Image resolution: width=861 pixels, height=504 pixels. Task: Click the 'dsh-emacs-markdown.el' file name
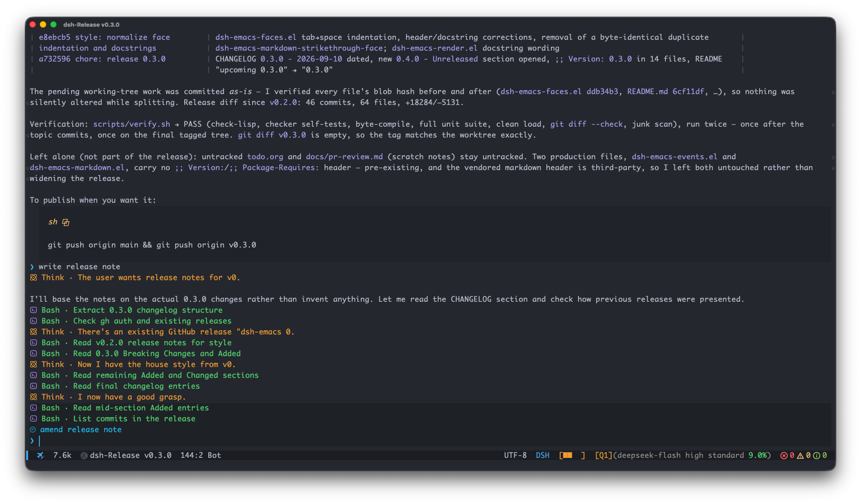pos(77,167)
